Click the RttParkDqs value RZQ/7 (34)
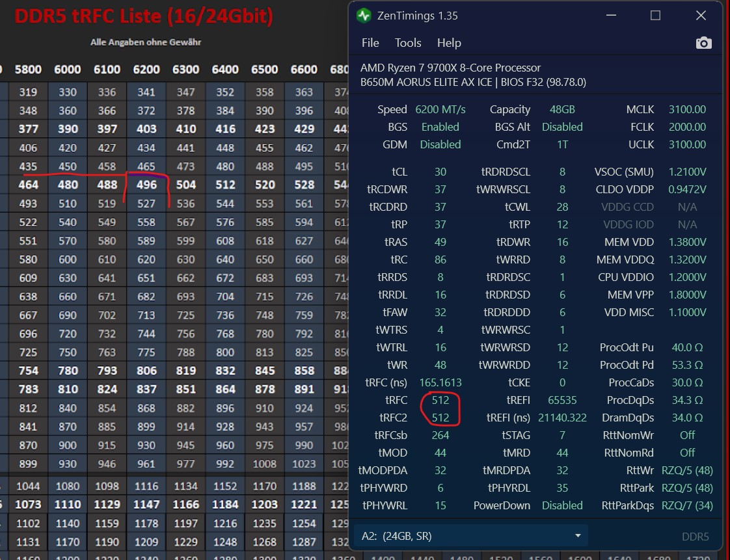 (x=687, y=505)
